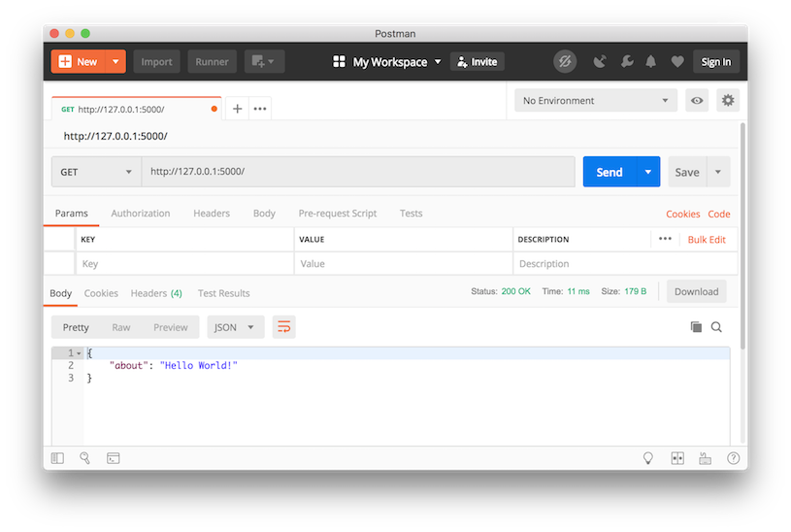
Task: Open the Test Results tab
Action: 223,293
